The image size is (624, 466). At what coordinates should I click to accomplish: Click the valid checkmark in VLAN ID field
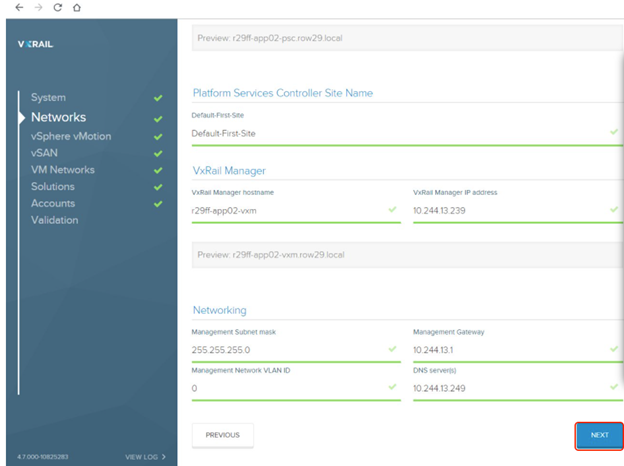(392, 387)
